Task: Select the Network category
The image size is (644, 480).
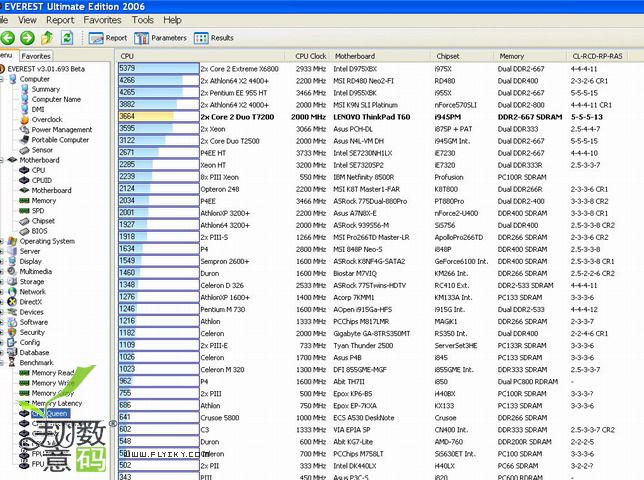Action: [32, 292]
